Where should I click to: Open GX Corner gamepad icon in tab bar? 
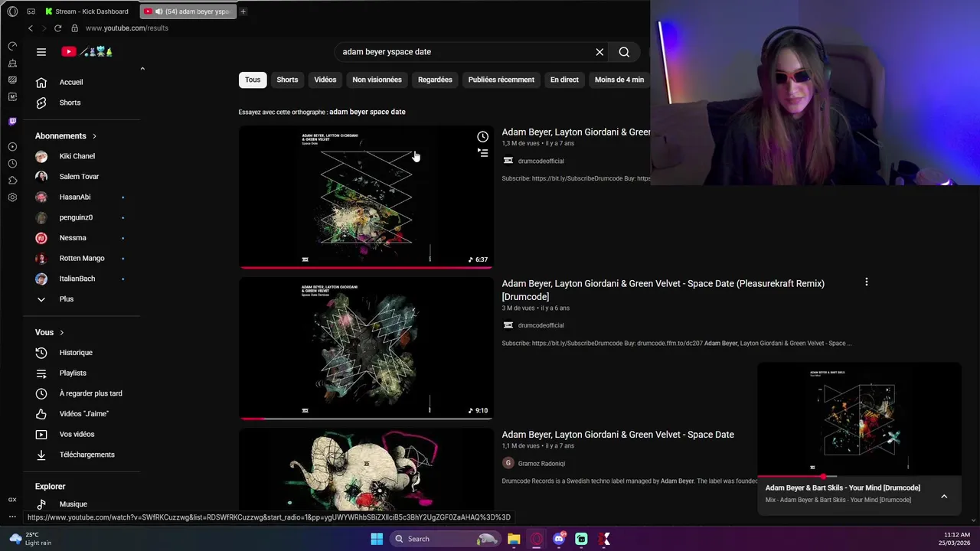31,11
